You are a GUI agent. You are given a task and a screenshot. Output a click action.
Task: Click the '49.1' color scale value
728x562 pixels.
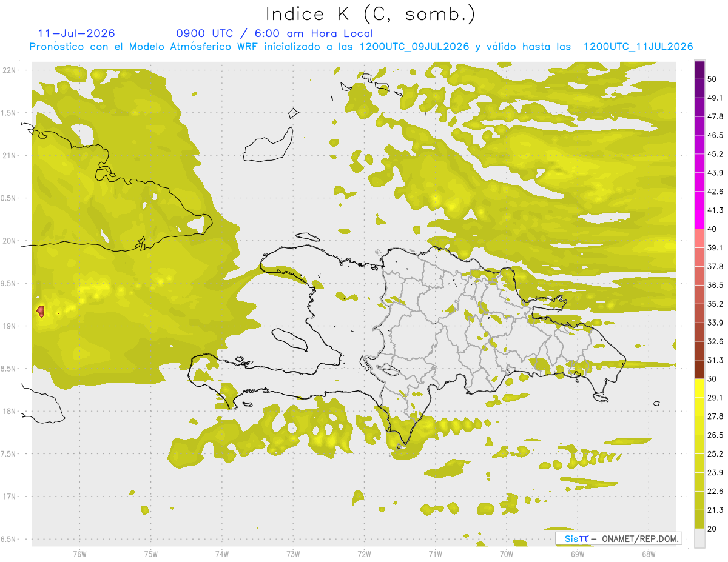715,98
